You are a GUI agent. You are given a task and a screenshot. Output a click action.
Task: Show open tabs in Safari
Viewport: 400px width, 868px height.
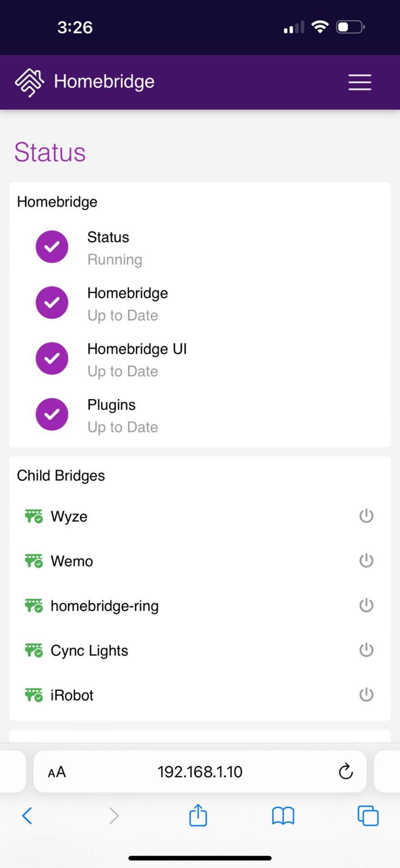pyautogui.click(x=368, y=816)
